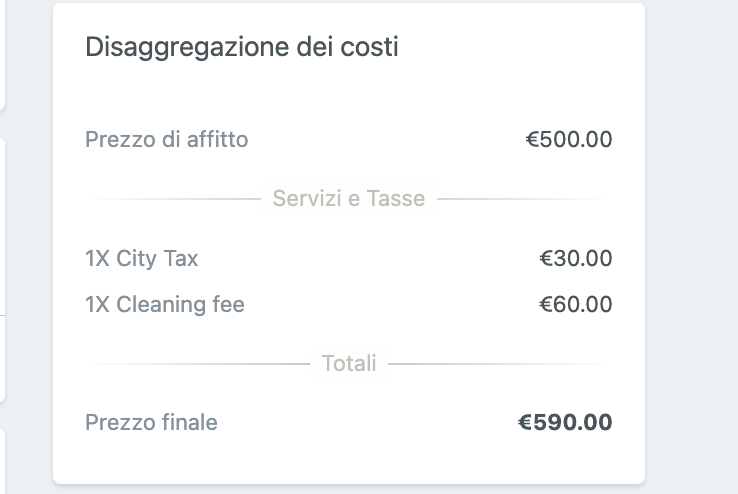Select the "Prezzo finale" label
The image size is (738, 494).
coord(151,423)
